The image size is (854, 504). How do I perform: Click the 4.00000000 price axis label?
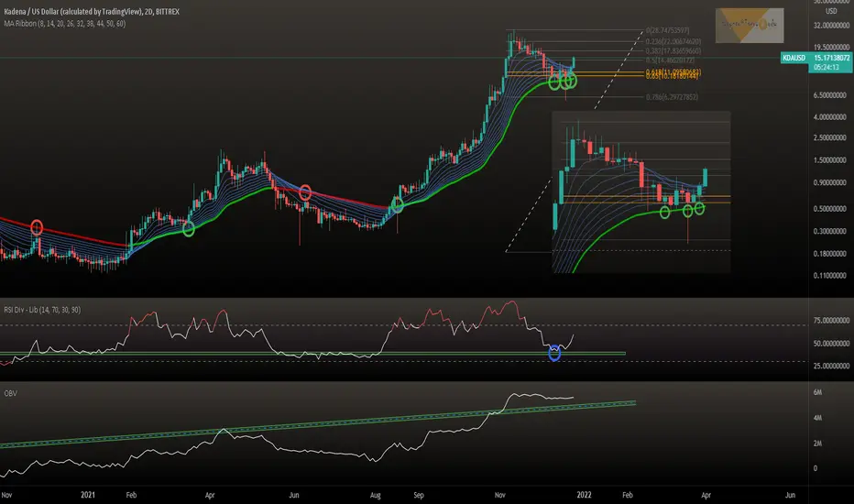click(829, 116)
